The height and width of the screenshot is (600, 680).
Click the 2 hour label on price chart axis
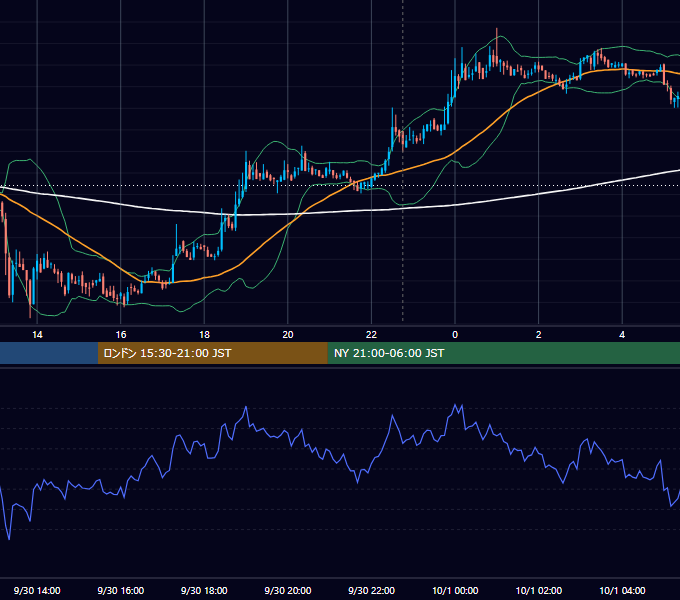click(539, 335)
